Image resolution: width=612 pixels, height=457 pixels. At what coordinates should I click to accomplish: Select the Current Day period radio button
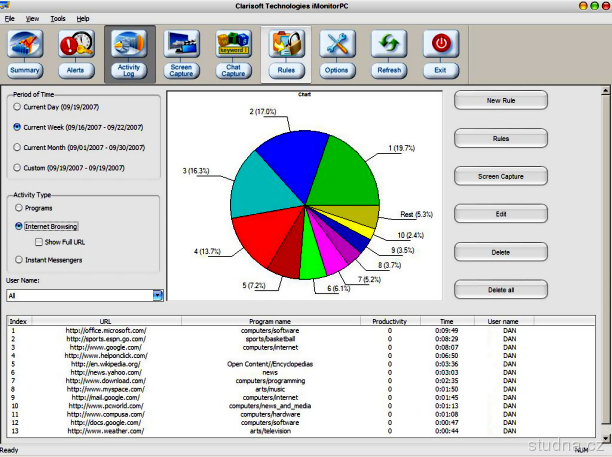(17, 106)
